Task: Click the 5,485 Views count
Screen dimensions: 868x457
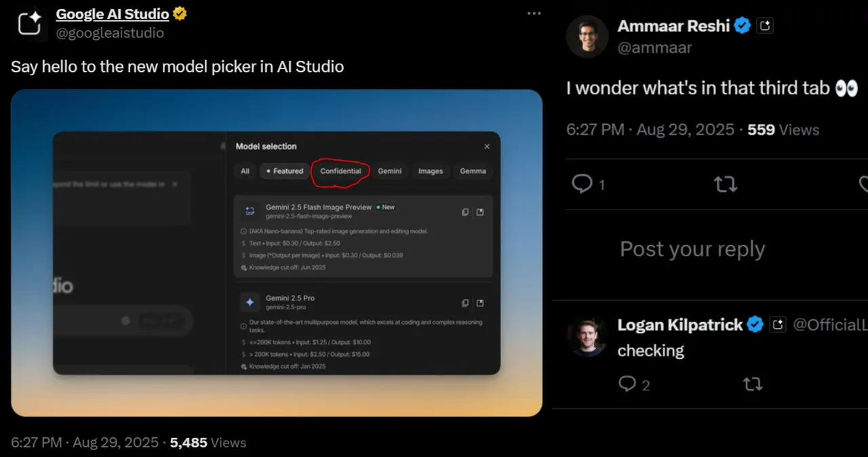Action: 208,443
